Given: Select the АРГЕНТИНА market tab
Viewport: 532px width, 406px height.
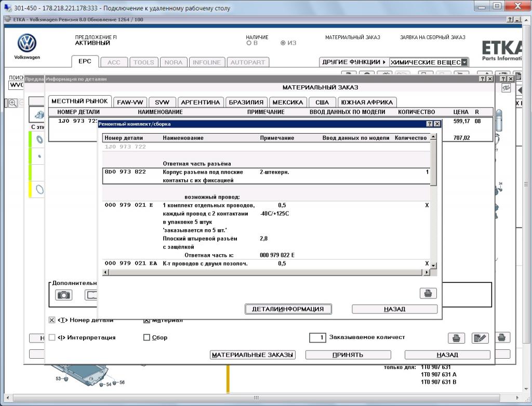Looking at the screenshot, I should click(x=201, y=102).
